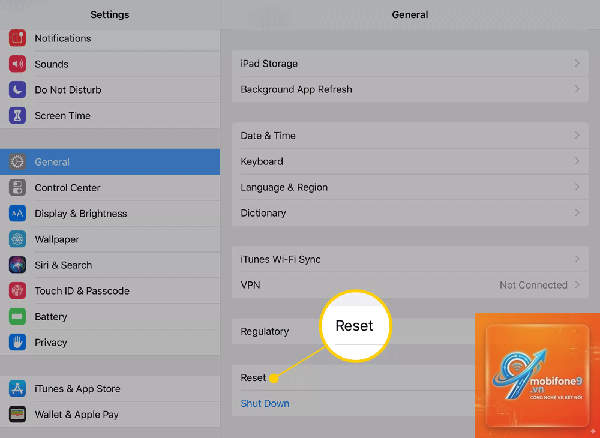The image size is (600, 438).
Task: Tap the green Battery icon
Action: (x=17, y=316)
